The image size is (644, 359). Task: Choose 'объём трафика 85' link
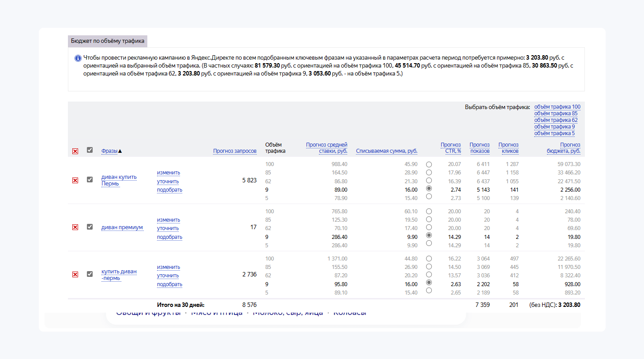tap(556, 113)
